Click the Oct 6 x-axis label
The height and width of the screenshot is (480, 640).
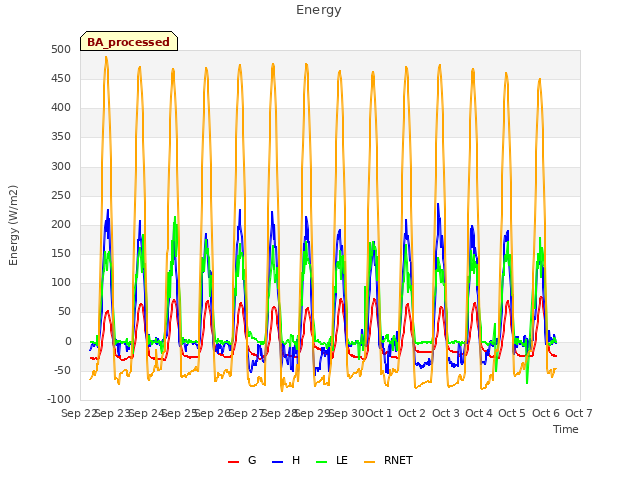(x=546, y=413)
